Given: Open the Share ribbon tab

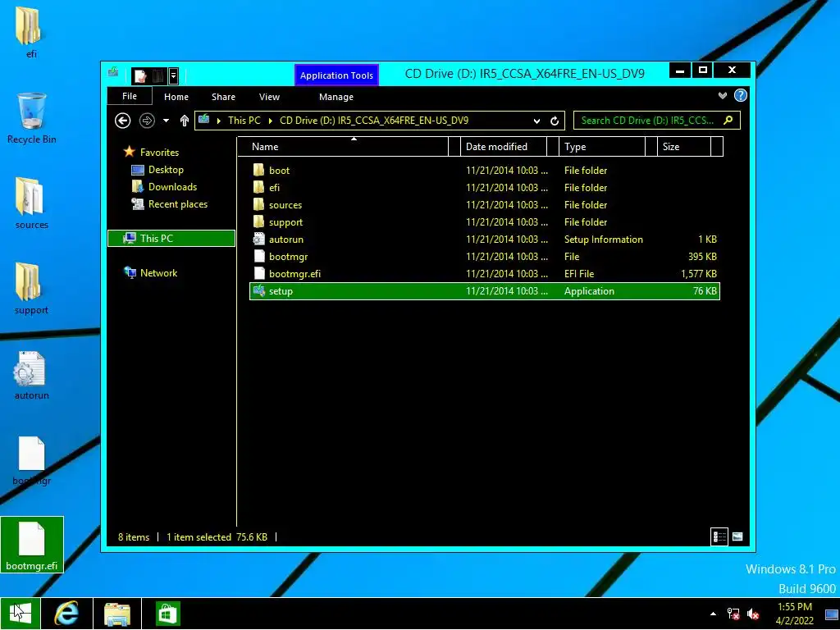Looking at the screenshot, I should click(x=223, y=97).
